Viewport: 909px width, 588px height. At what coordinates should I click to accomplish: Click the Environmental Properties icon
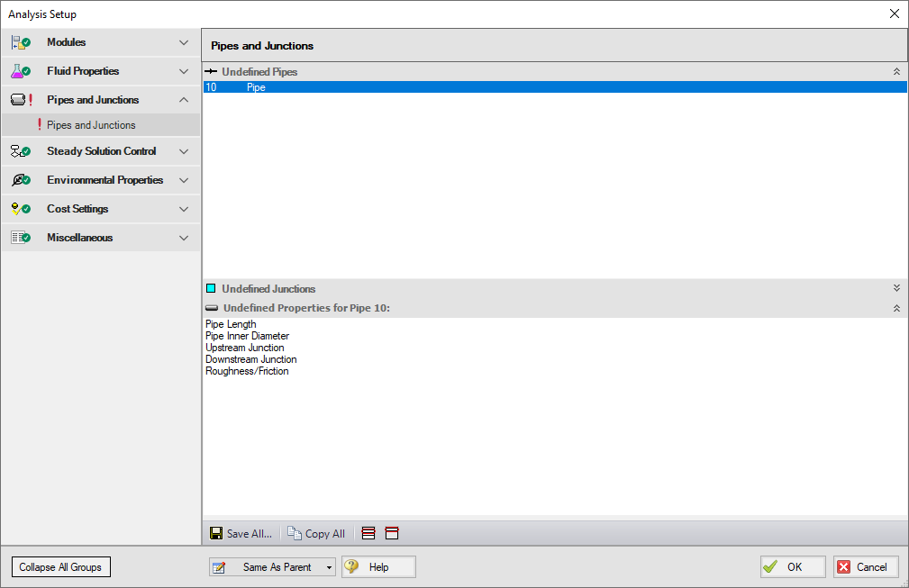21,180
